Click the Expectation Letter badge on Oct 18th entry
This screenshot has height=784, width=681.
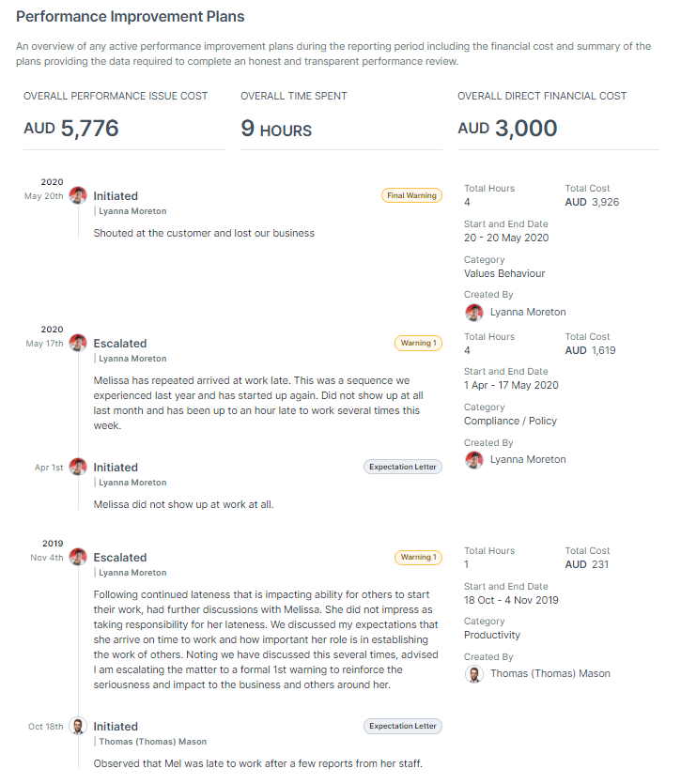click(402, 726)
